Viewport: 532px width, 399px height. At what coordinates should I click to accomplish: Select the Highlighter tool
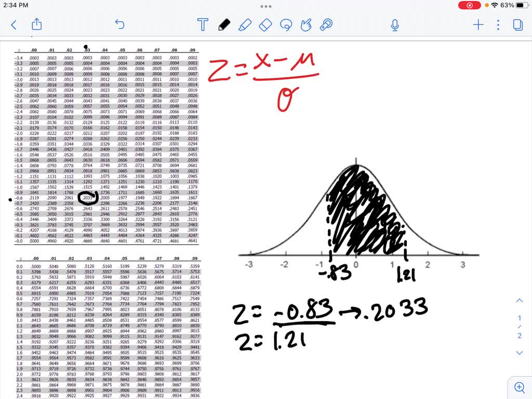pyautogui.click(x=246, y=24)
